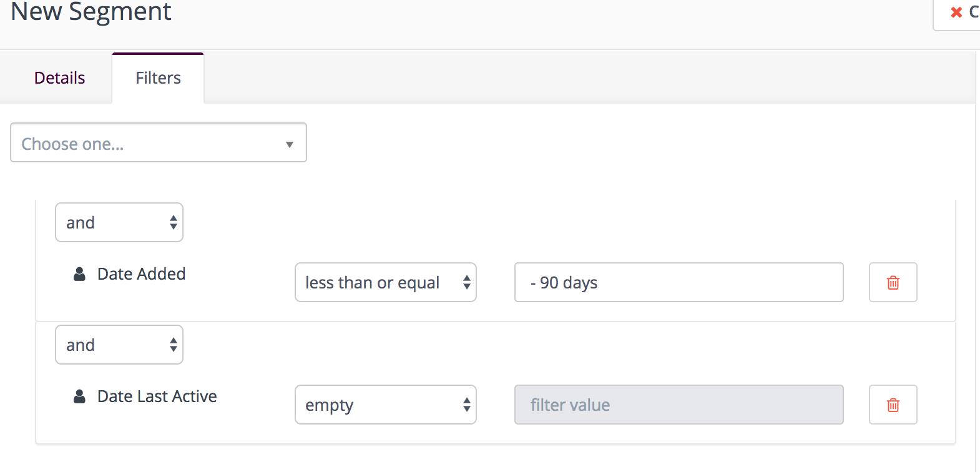Click stepper arrows on the empty select
The height and width of the screenshot is (472, 980).
click(466, 405)
